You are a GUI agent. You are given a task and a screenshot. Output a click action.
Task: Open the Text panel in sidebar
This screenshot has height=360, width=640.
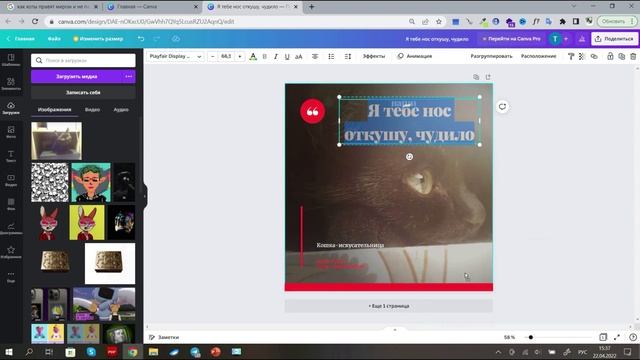click(11, 156)
